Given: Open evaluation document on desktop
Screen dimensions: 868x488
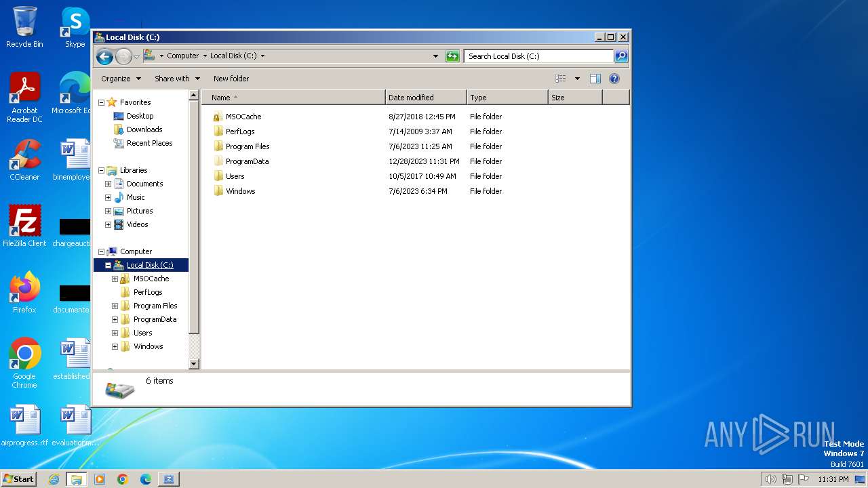Looking at the screenshot, I should (x=75, y=426).
